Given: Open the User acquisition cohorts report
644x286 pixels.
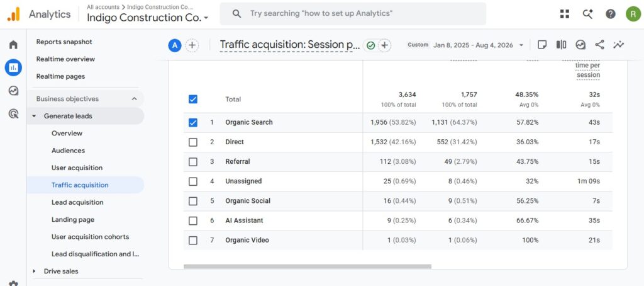Looking at the screenshot, I should tap(90, 237).
